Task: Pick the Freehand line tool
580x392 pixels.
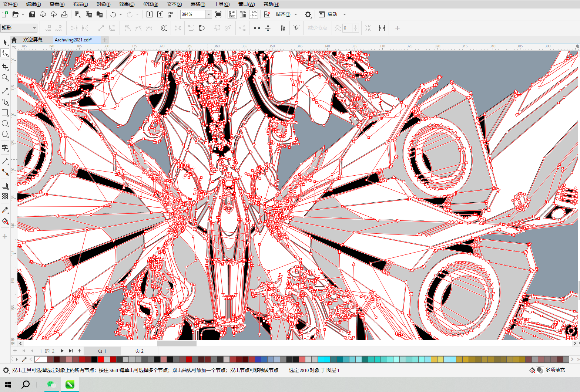Action: [x=5, y=91]
